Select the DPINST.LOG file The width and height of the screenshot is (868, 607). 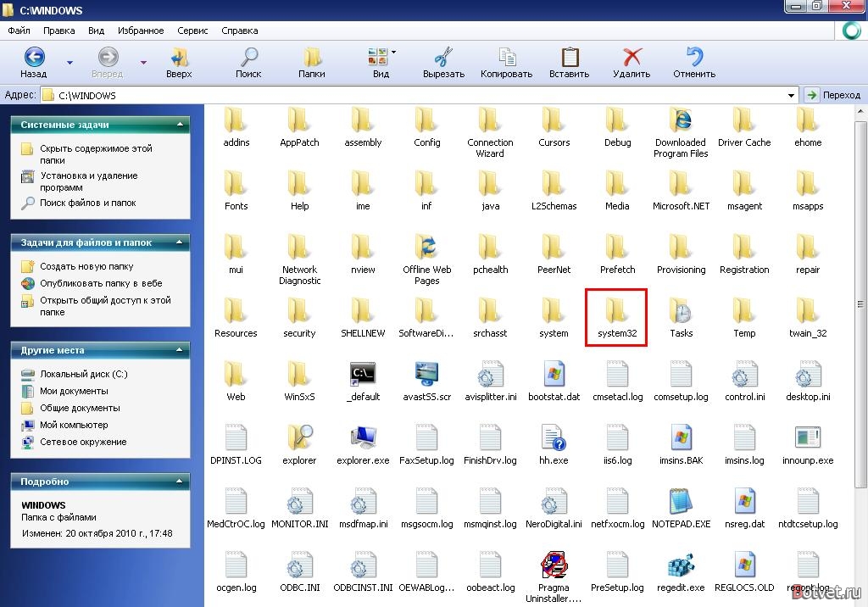(x=236, y=445)
